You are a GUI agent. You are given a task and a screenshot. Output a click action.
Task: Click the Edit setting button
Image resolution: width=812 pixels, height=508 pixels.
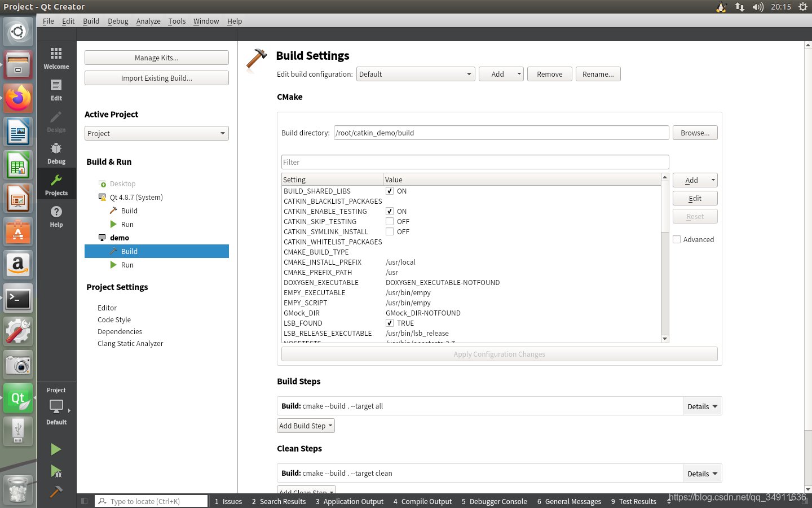pos(695,198)
